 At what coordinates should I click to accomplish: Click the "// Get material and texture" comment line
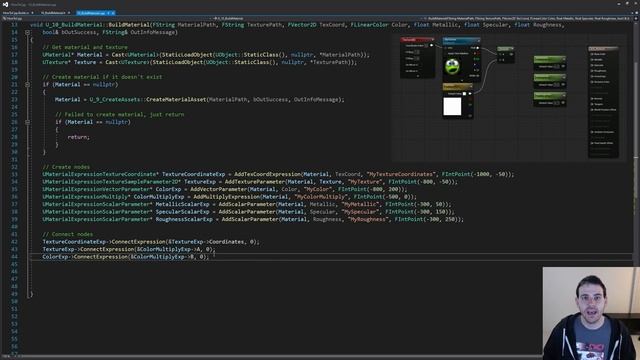point(85,47)
